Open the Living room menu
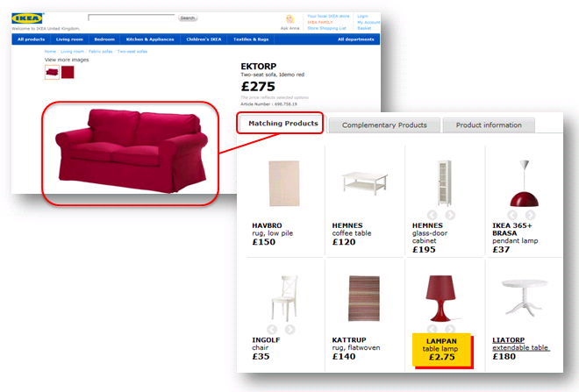This screenshot has width=579, height=392. pos(69,39)
